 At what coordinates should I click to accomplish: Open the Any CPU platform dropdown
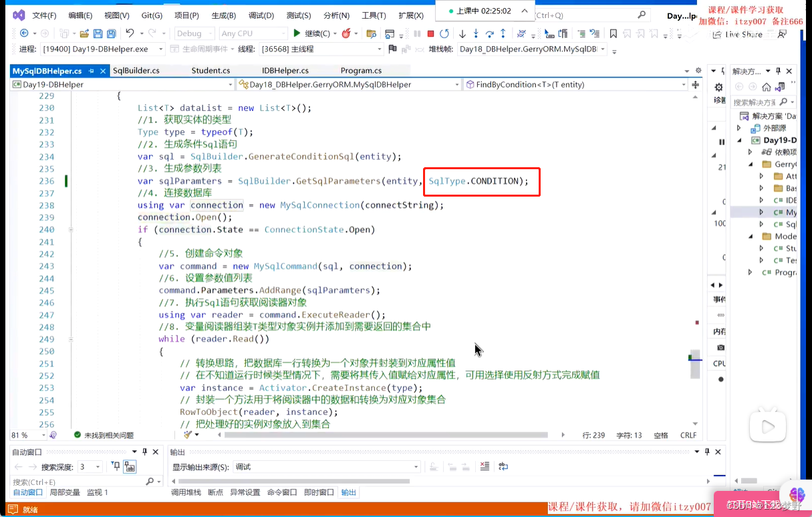click(x=252, y=33)
